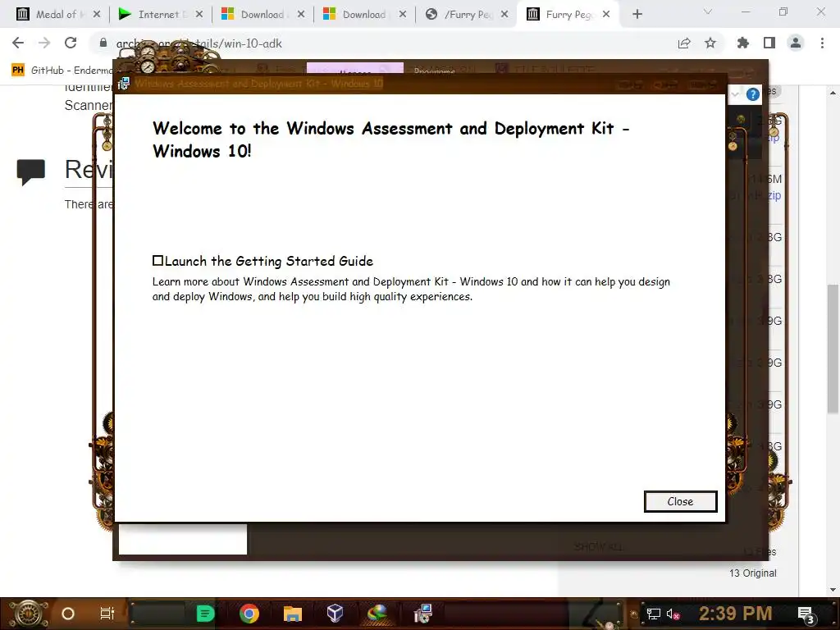Open the Chrome Extensions puzzle menu
Viewport: 840px width, 630px height.
[743, 43]
